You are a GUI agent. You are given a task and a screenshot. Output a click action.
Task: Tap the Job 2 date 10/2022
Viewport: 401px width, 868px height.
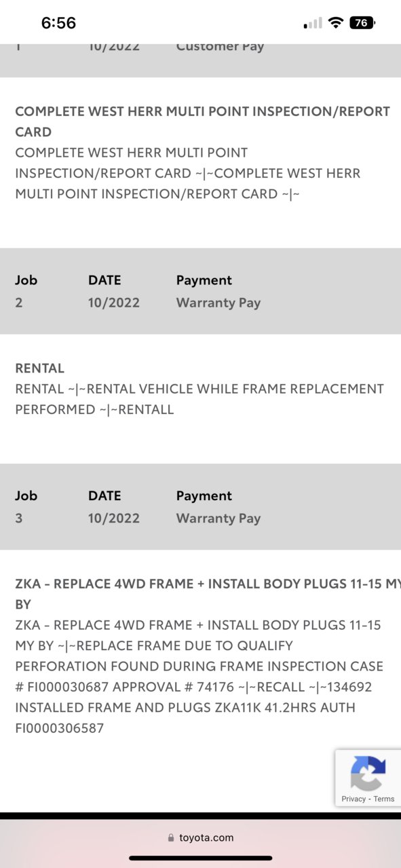(113, 303)
